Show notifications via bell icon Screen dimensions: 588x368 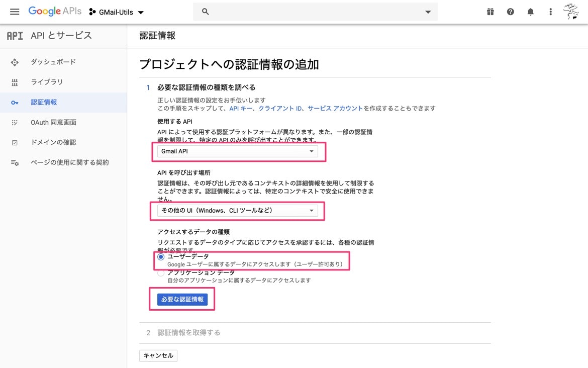click(530, 12)
